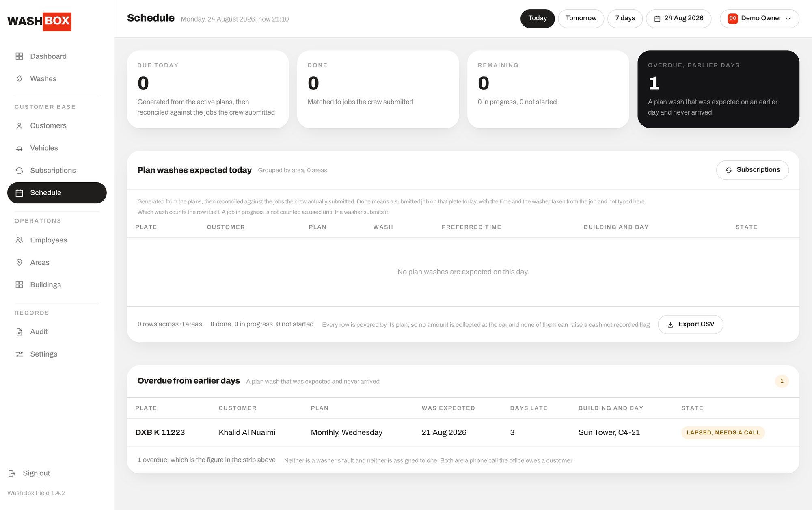Image resolution: width=812 pixels, height=510 pixels.
Task: Click the Sign out door icon
Action: click(x=12, y=473)
